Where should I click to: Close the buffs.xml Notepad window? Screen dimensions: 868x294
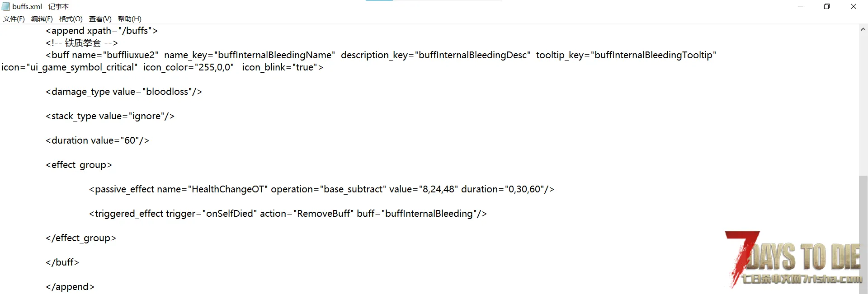click(854, 6)
